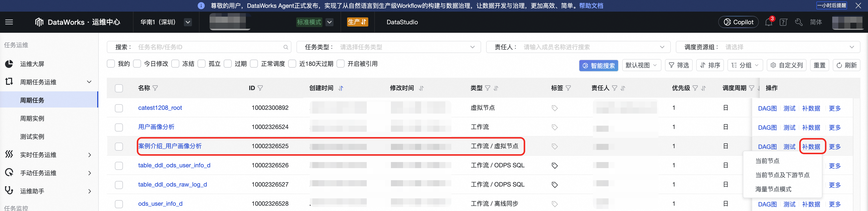Sort by 修改时间 column
Image resolution: width=868 pixels, height=211 pixels.
(x=421, y=88)
